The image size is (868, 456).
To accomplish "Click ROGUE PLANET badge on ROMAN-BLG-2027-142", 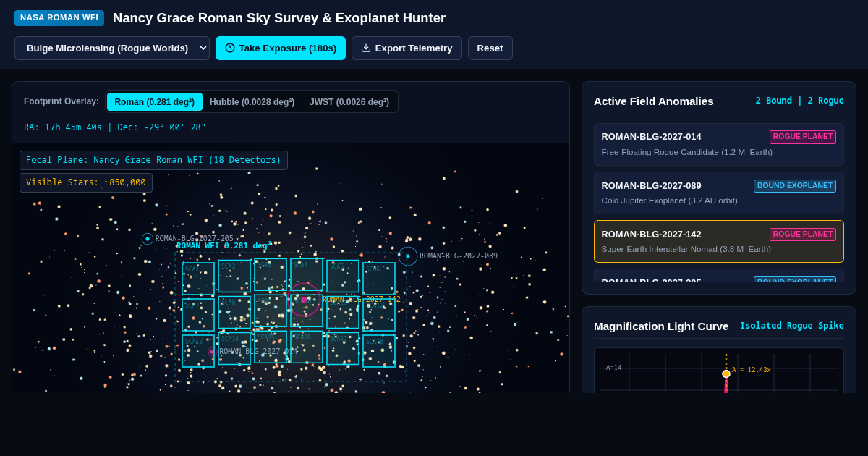I will coord(803,235).
